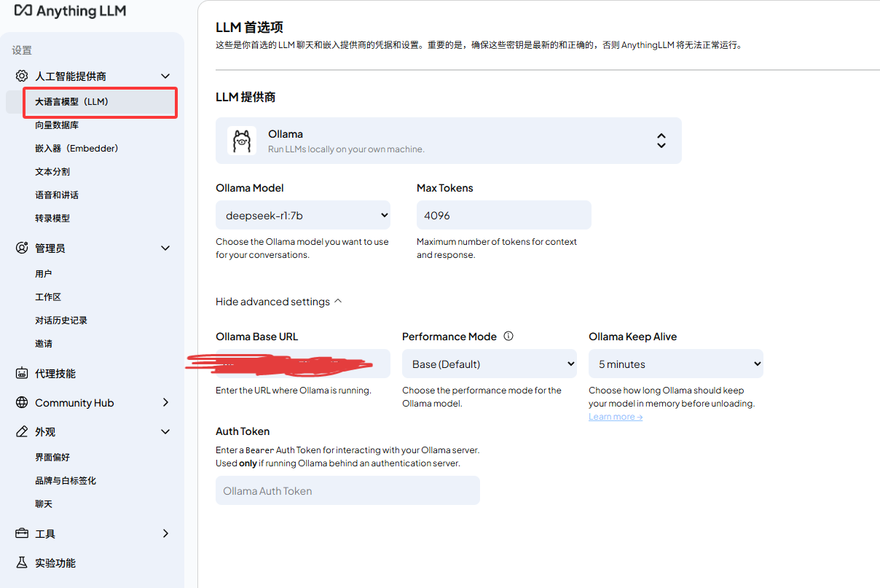Open 对话历史记录 page

click(x=61, y=321)
